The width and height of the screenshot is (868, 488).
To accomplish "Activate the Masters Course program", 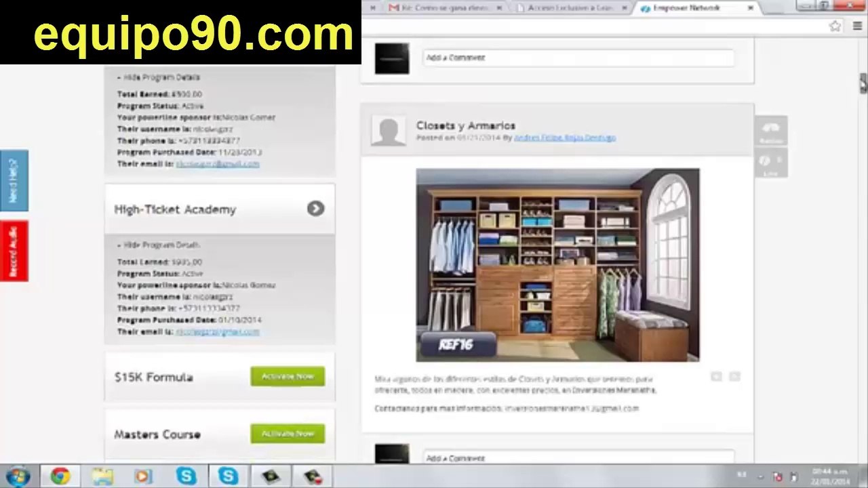I will 288,434.
